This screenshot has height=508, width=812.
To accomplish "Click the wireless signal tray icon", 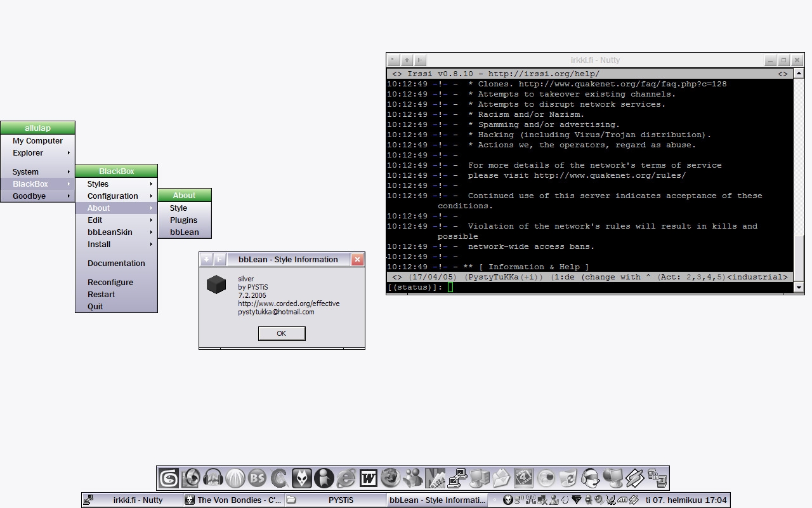I will [519, 500].
